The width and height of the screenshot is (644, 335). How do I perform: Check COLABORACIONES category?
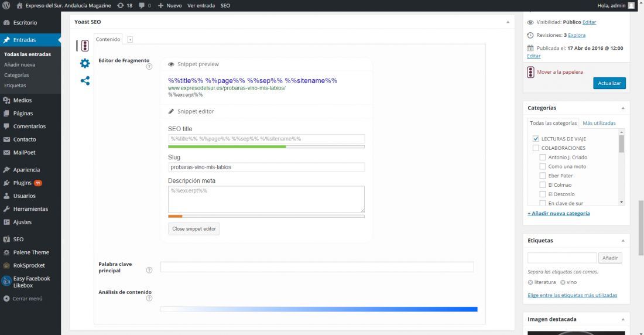536,148
